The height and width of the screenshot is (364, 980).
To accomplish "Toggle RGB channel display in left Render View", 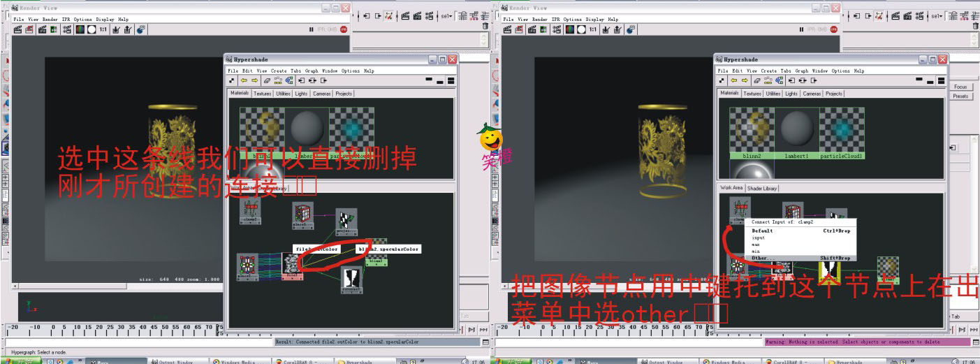I will coord(80,30).
